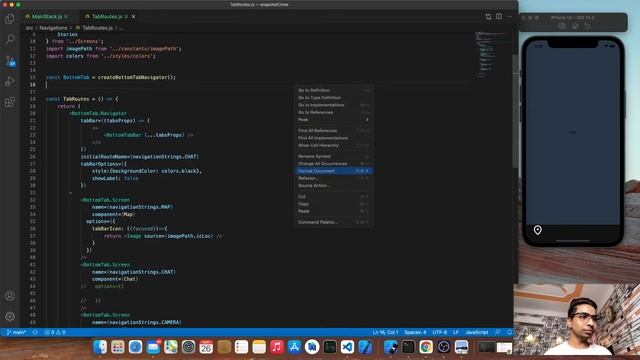Open the Accounts menu icon

pos(10,296)
